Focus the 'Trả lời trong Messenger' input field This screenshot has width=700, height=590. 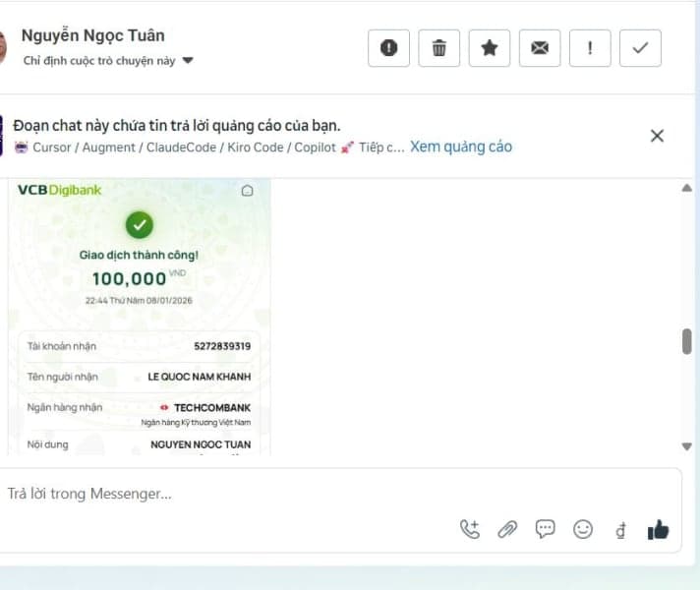226,494
